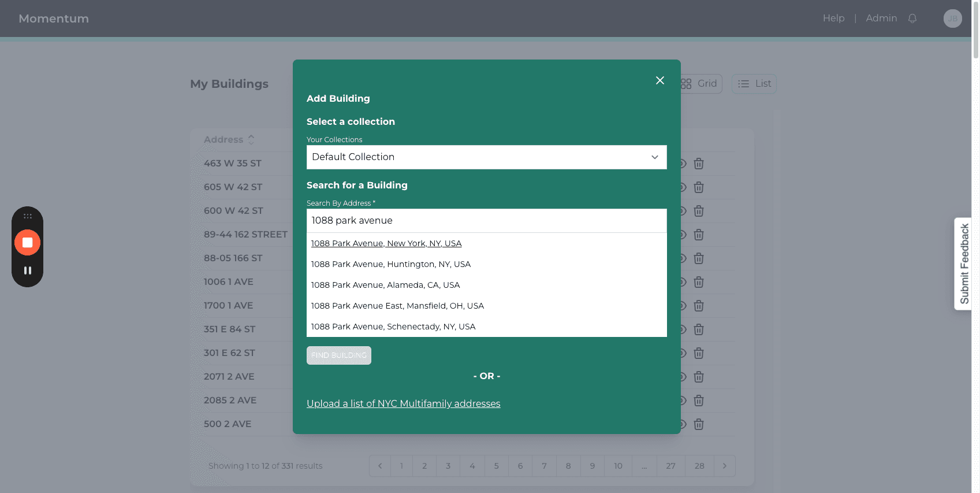Click the Search By Address field
Screen dimensions: 980x493
click(x=486, y=221)
